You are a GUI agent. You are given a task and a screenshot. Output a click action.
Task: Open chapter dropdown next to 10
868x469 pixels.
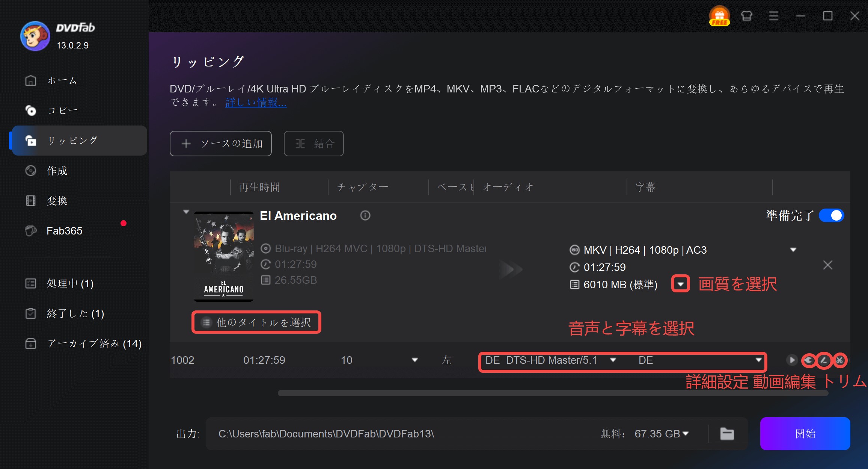(414, 360)
